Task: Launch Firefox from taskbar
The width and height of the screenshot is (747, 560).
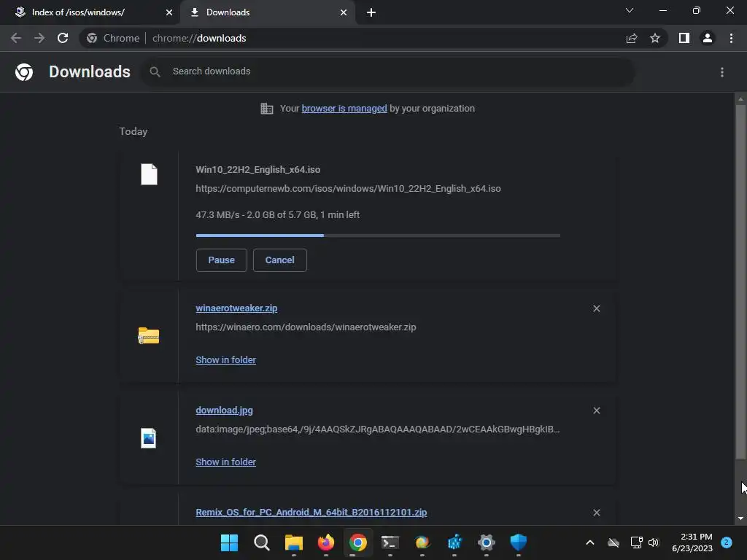Action: click(326, 542)
